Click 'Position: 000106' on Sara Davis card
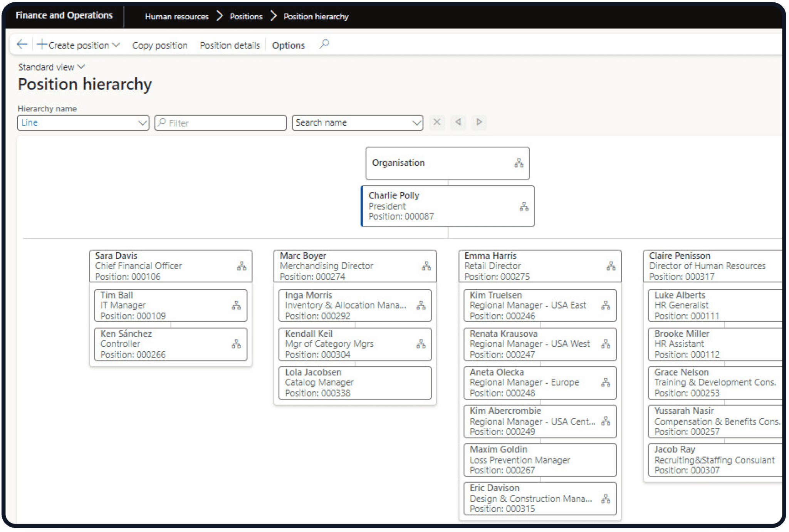 pos(128,277)
